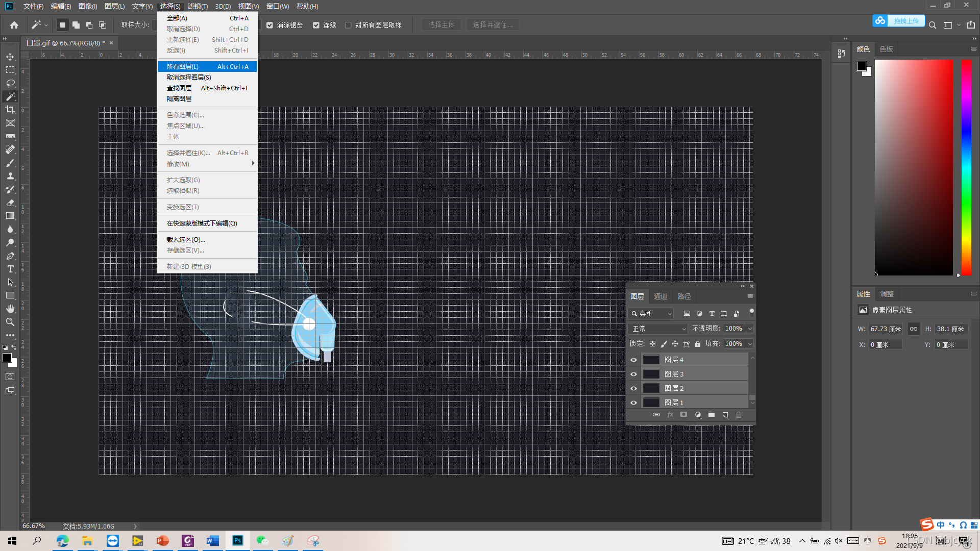
Task: Enable 对所有图层取样 checkbox
Action: coord(349,25)
